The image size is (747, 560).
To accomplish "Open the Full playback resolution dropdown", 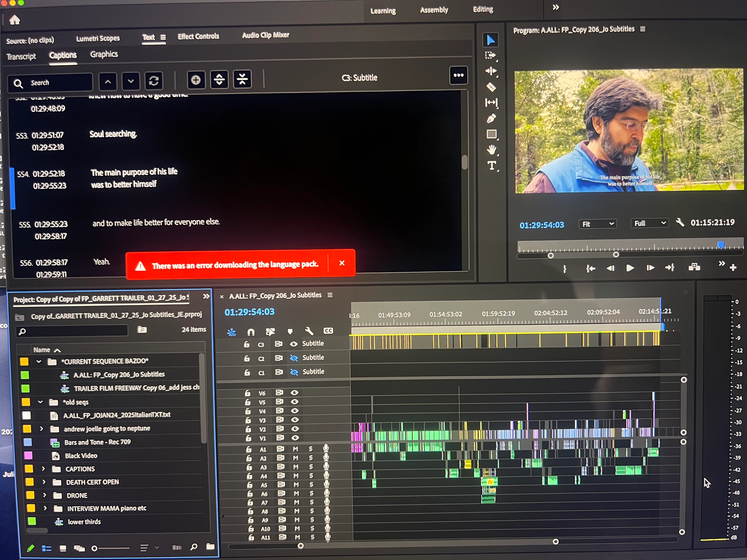I will point(649,223).
